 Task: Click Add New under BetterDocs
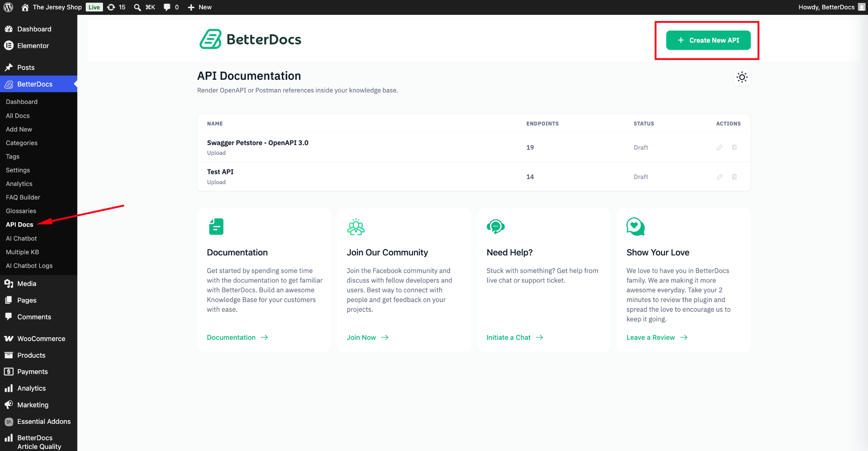tap(19, 129)
